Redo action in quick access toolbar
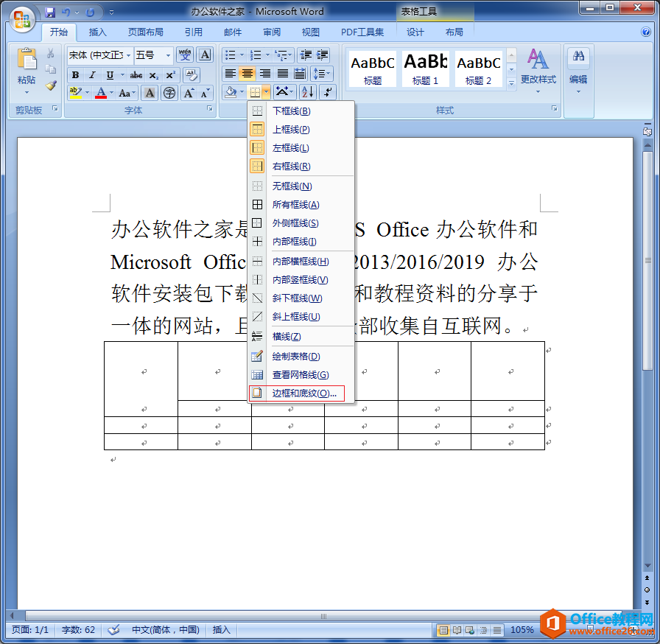 [x=90, y=13]
